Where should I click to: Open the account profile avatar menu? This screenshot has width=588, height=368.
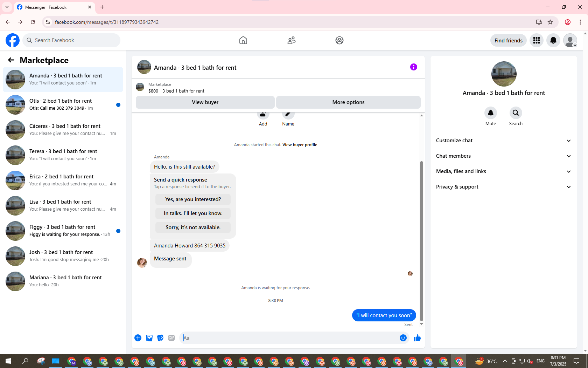(570, 40)
